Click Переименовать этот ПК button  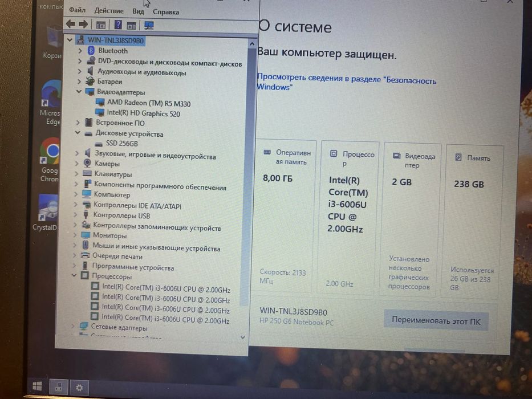coord(436,320)
